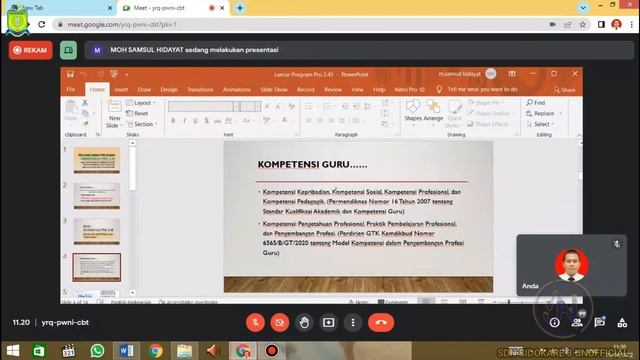640x360 pixels.
Task: Click the REKAM recording indicator
Action: [31, 50]
